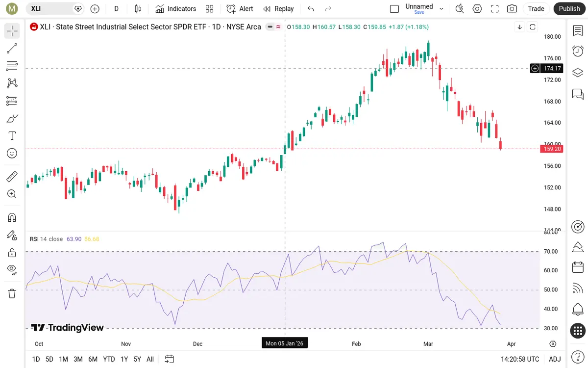This screenshot has width=588, height=368.
Task: Create a new Alert
Action: [x=240, y=9]
